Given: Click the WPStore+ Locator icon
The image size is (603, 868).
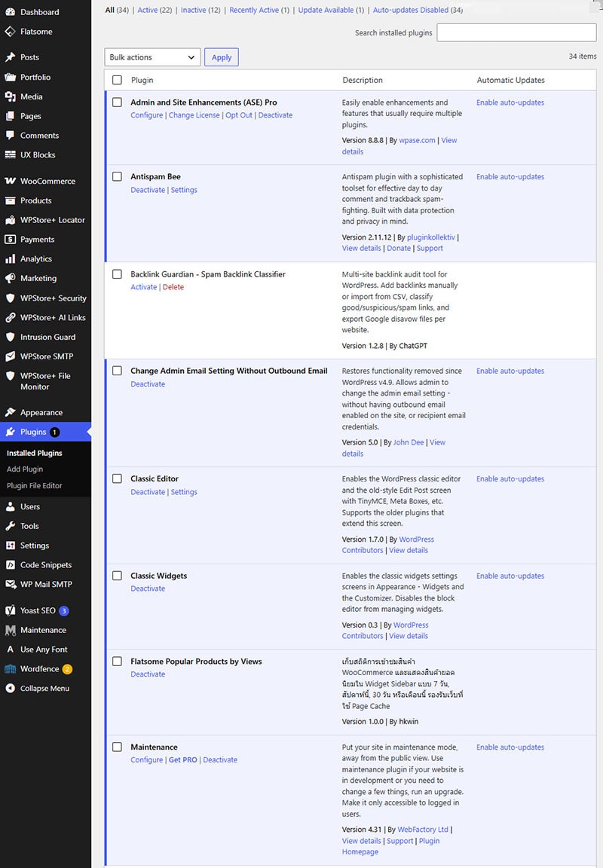Looking at the screenshot, I should (10, 220).
